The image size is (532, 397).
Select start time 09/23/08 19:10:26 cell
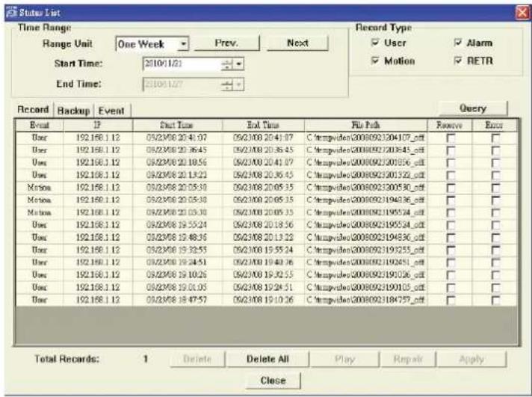click(177, 274)
